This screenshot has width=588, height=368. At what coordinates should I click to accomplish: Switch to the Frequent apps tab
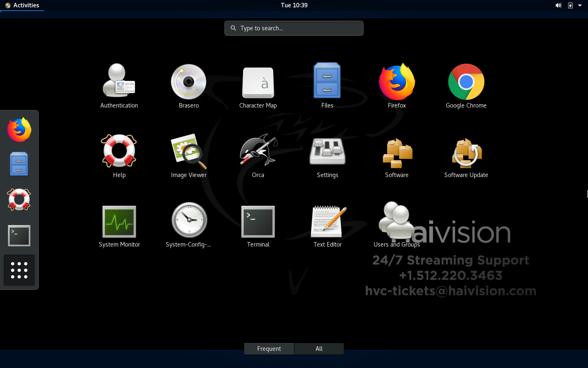coord(269,348)
